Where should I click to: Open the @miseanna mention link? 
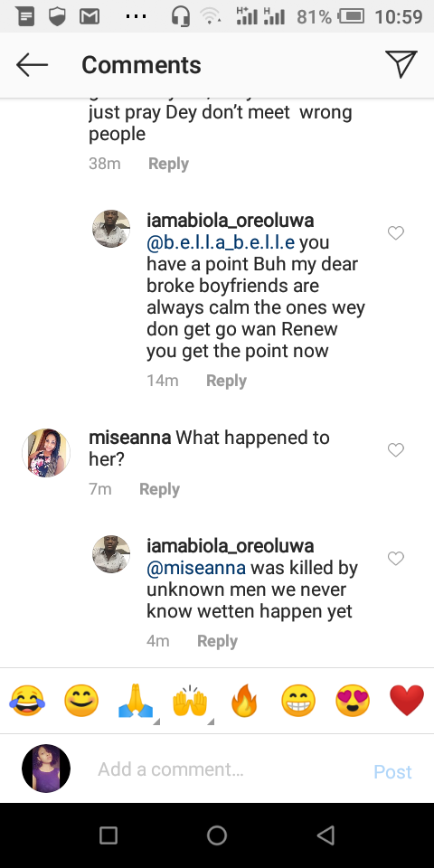point(196,568)
